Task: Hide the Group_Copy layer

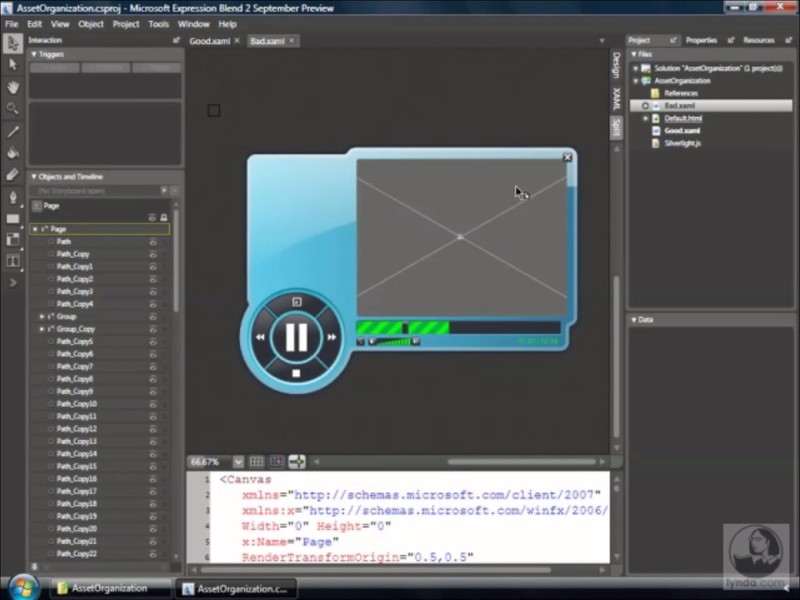Action: click(x=153, y=329)
